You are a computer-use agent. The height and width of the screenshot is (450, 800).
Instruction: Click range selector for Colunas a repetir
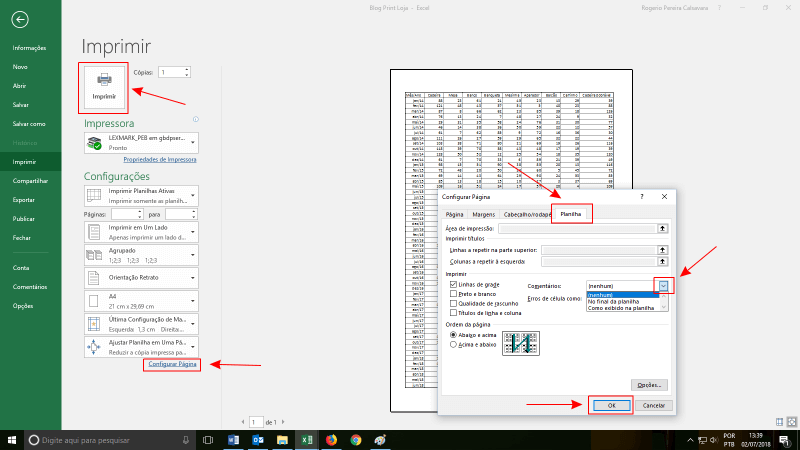(662, 262)
